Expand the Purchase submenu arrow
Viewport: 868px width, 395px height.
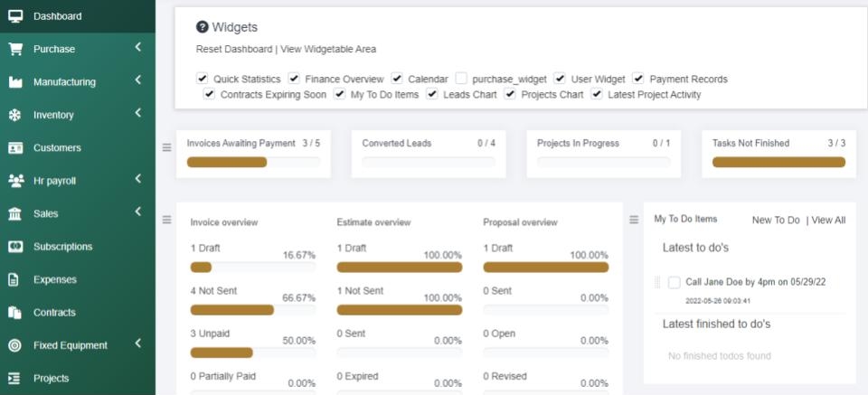[x=137, y=48]
